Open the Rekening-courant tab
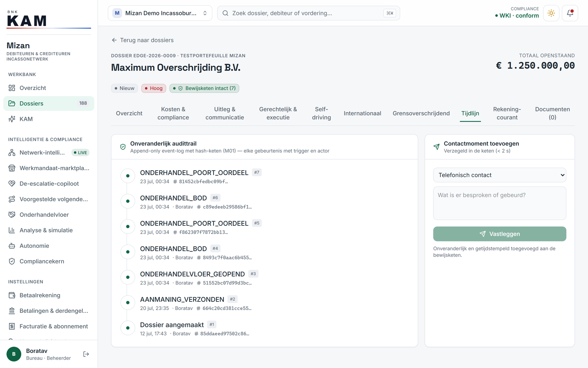This screenshot has width=588, height=368. [x=507, y=113]
